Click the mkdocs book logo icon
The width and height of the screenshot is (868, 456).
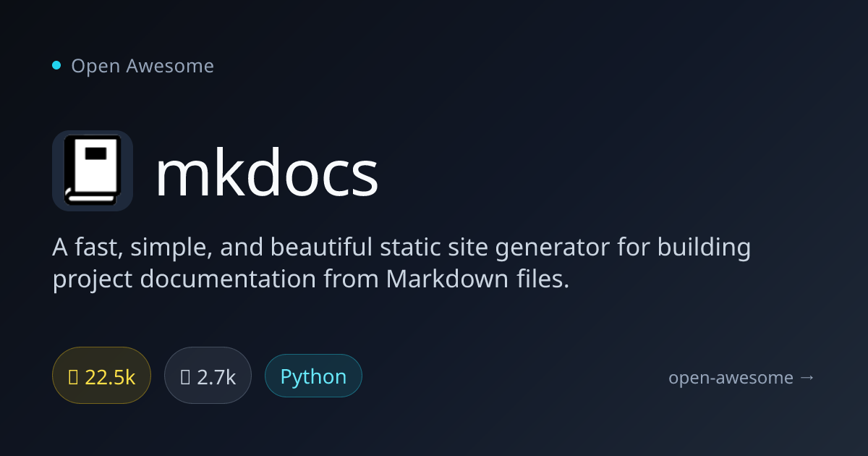[93, 171]
